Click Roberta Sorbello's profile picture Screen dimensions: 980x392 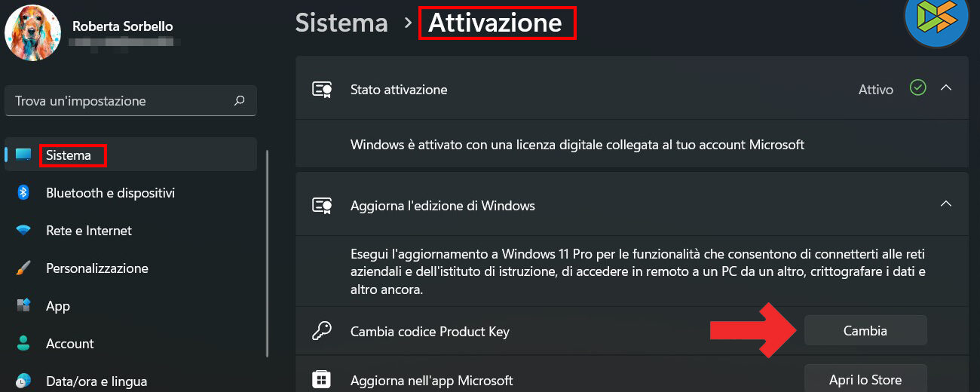coord(32,32)
